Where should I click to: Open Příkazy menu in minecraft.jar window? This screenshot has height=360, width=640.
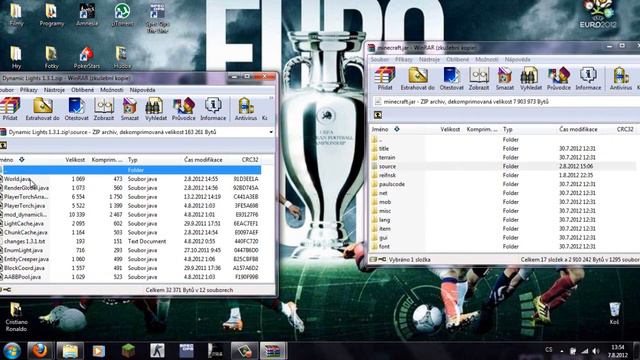tap(404, 60)
